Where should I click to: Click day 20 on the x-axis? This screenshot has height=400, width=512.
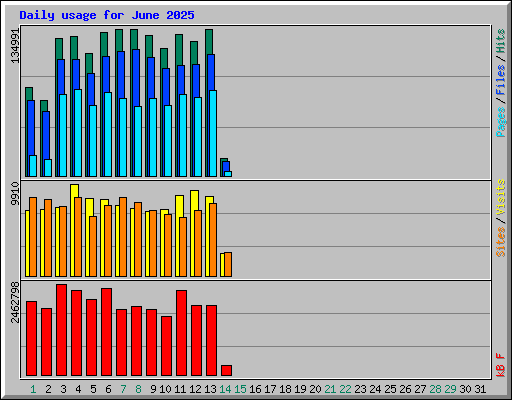click(315, 389)
